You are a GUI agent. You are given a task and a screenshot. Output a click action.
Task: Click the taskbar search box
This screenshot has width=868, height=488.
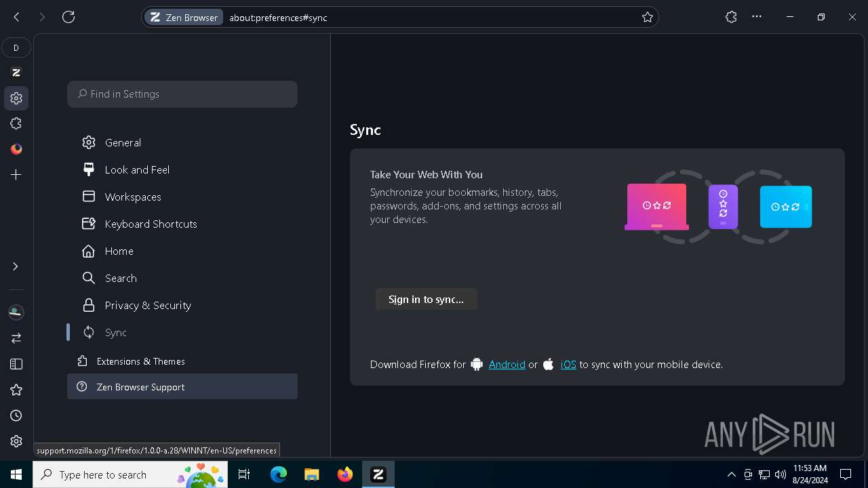(x=131, y=474)
